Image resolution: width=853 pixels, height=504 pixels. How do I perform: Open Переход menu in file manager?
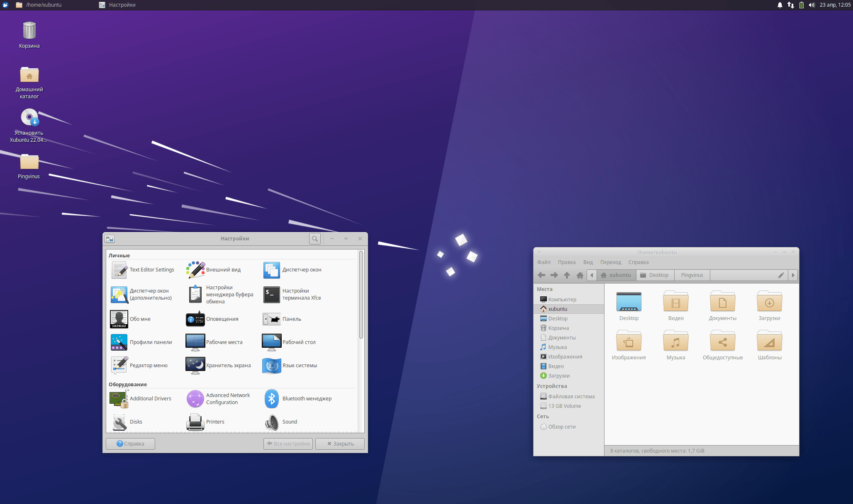(x=611, y=262)
